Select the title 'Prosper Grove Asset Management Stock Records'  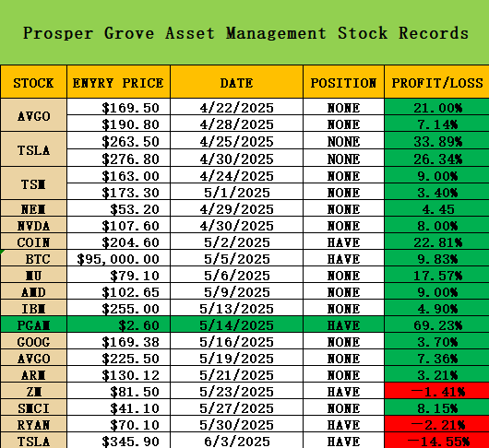[245, 33]
